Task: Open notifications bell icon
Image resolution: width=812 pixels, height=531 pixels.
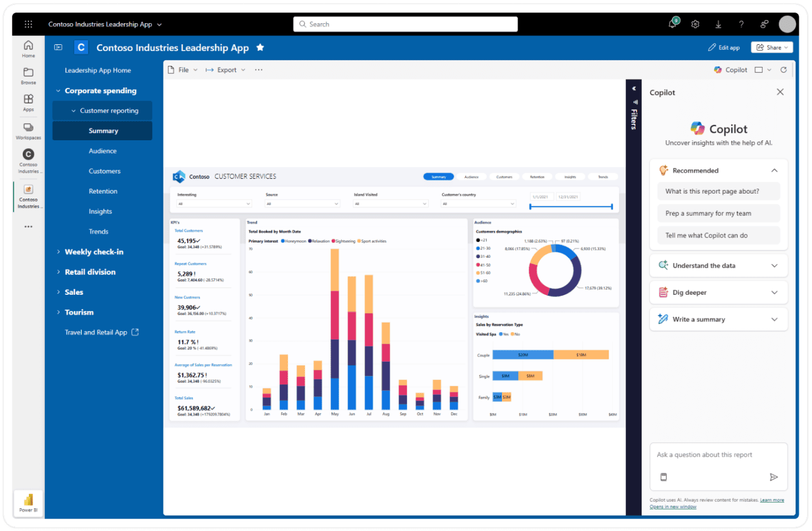Action: [673, 24]
